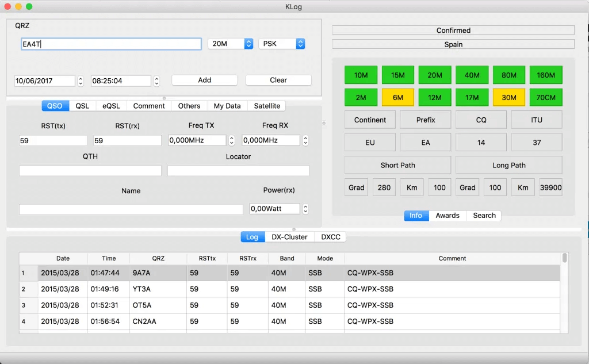This screenshot has width=589, height=364.
Task: Open the My Data tab
Action: (227, 106)
